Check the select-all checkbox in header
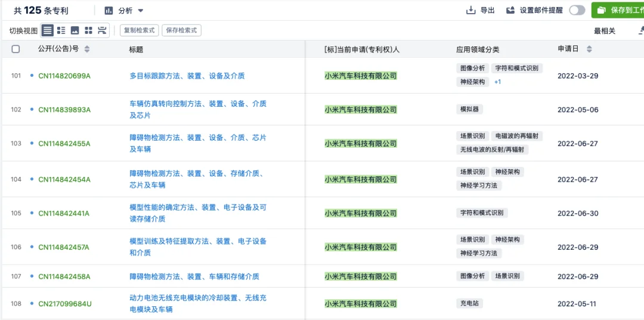644x320 pixels. [16, 49]
